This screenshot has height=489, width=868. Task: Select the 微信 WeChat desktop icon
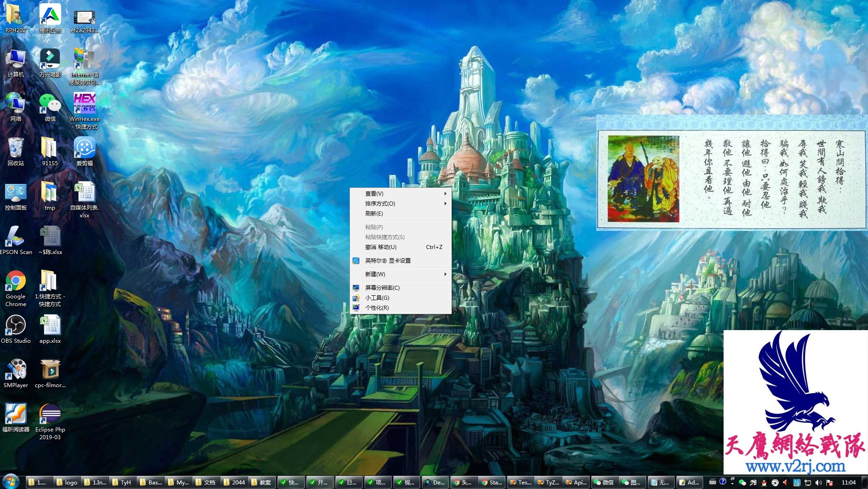[50, 104]
